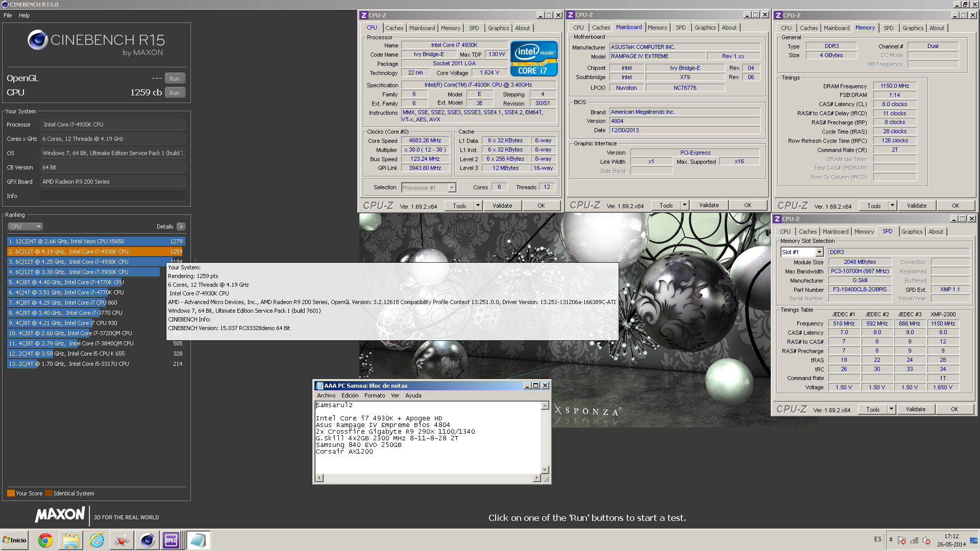Screen dimensions: 980x551
Task: Click in the Notepad text area
Action: tap(428, 438)
